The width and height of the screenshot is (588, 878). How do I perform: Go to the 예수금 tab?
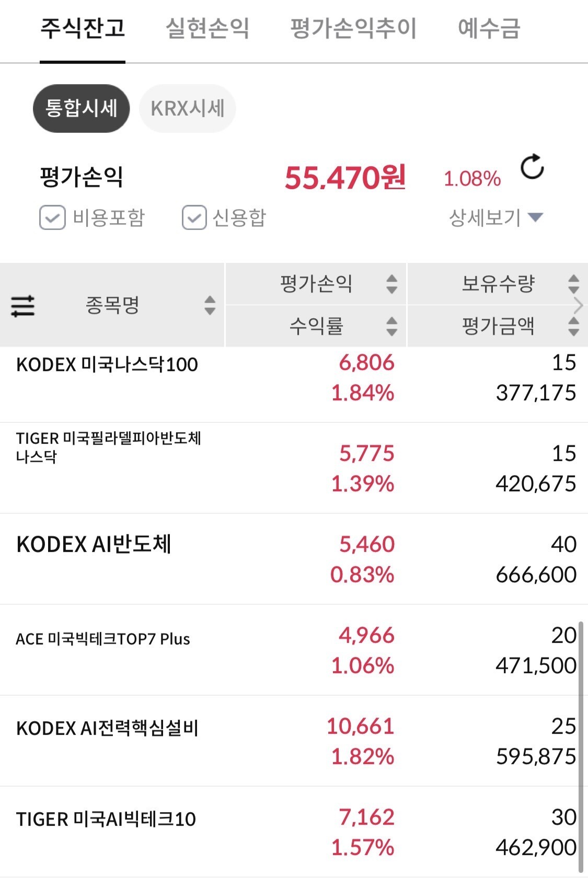tap(489, 29)
